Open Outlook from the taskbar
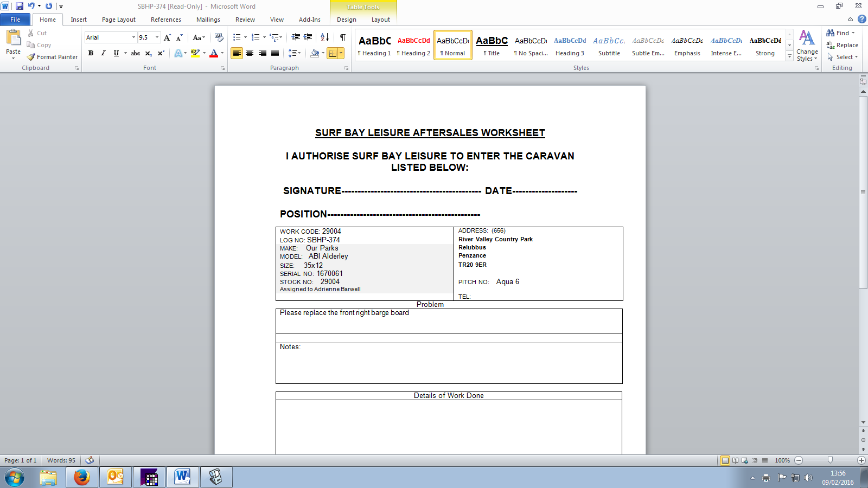 [x=116, y=477]
